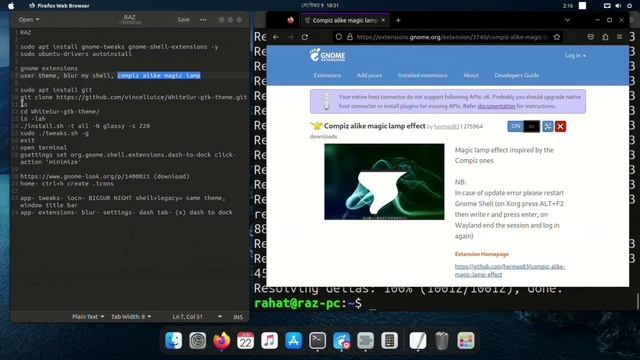Open the Plain Text language dropdown

point(88,317)
